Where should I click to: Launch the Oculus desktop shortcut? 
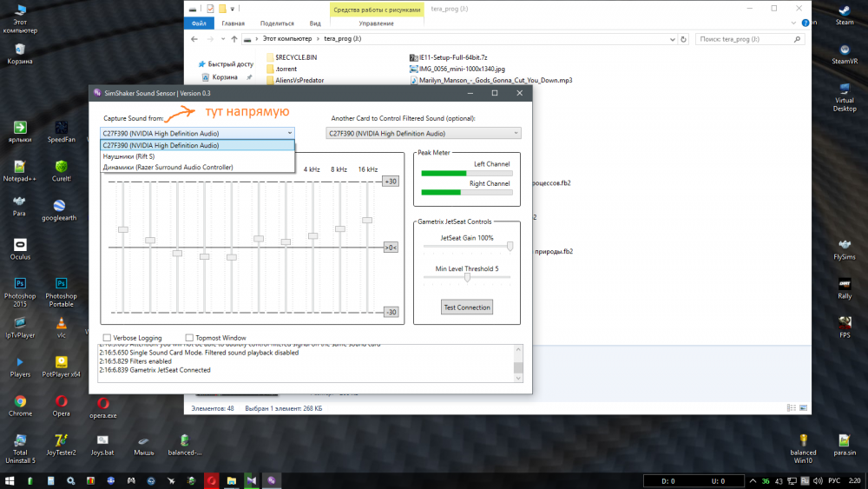pyautogui.click(x=20, y=248)
